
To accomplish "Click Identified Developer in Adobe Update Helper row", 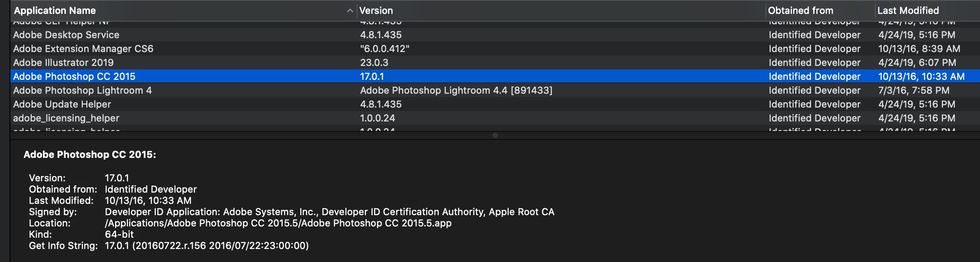I will click(814, 104).
